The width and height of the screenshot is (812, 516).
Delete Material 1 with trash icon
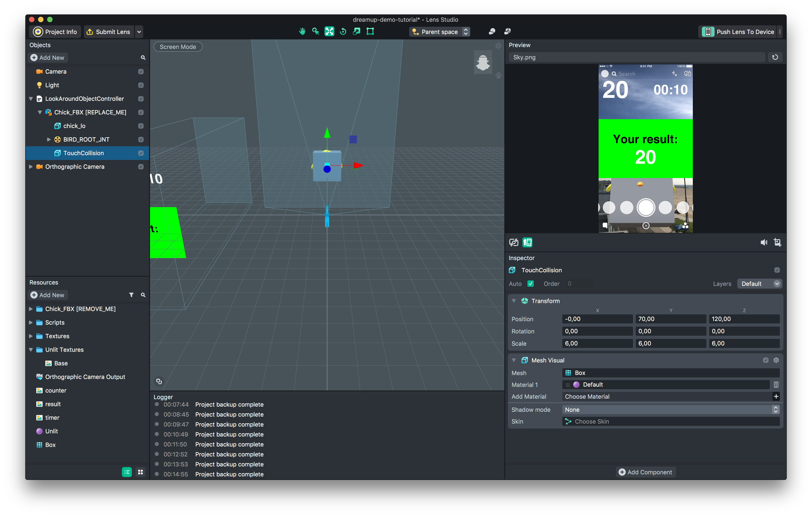(x=776, y=385)
